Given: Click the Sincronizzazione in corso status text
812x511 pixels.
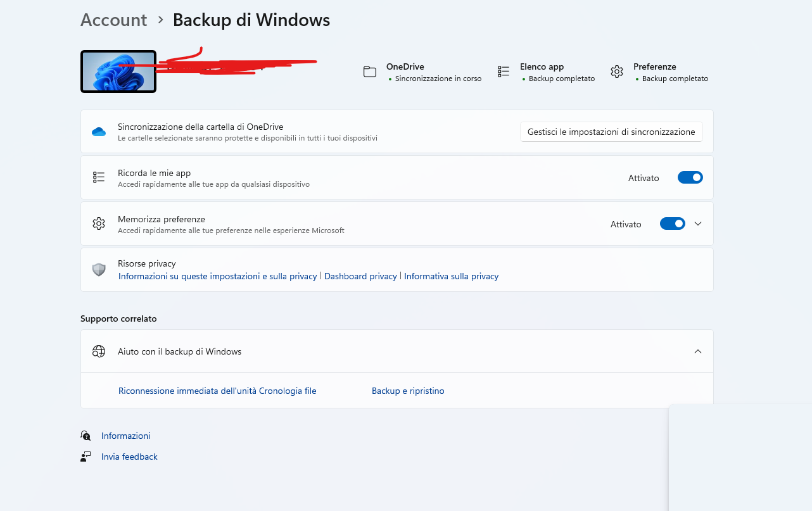Looking at the screenshot, I should coord(438,79).
